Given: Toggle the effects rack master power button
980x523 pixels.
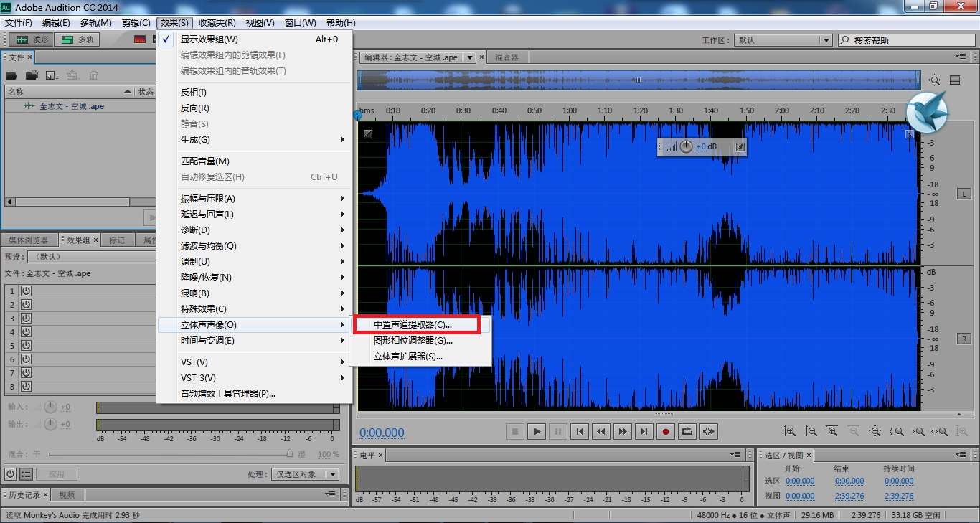Looking at the screenshot, I should (10, 473).
